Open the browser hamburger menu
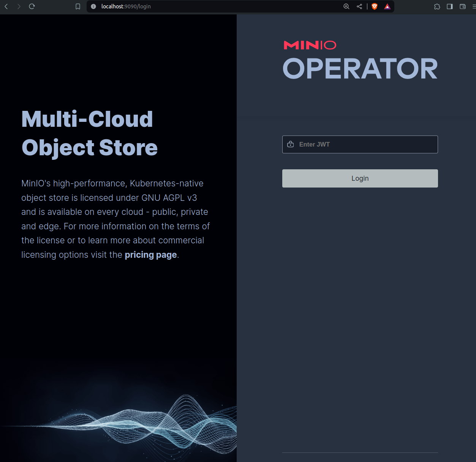Image resolution: width=476 pixels, height=462 pixels. (474, 6)
